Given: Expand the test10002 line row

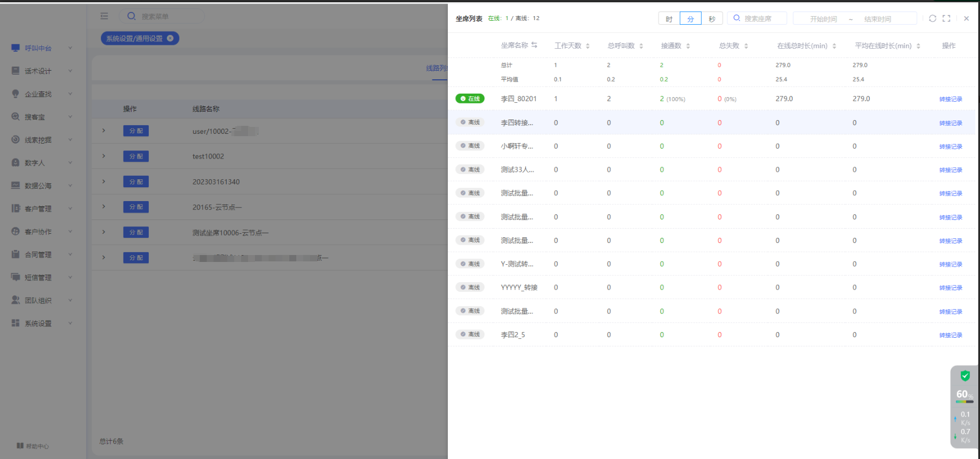Looking at the screenshot, I should tap(104, 156).
